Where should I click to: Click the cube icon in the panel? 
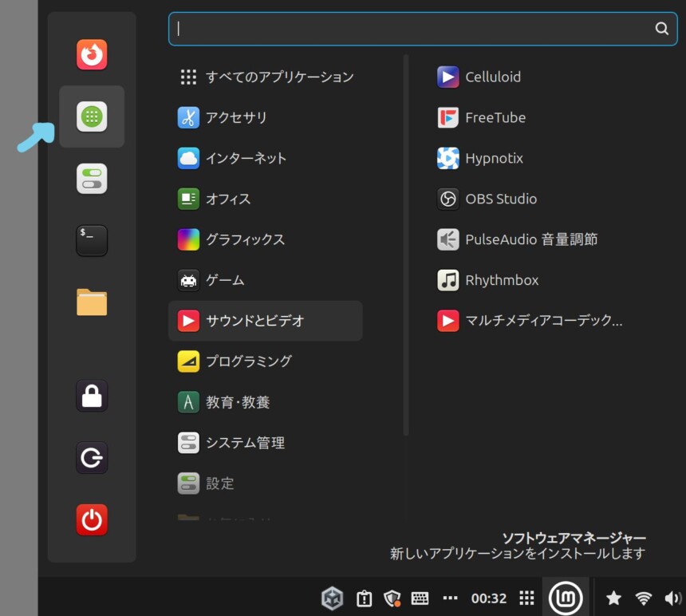tap(333, 598)
